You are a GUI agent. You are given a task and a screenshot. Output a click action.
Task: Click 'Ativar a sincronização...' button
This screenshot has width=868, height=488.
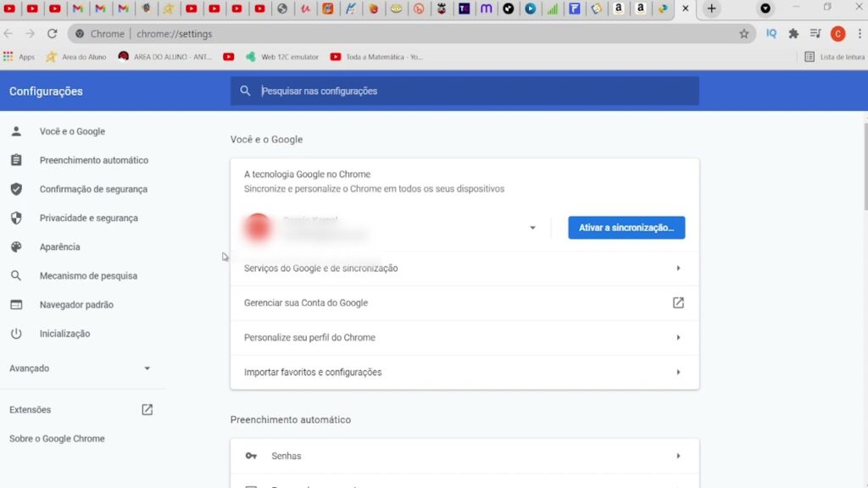[x=626, y=227]
